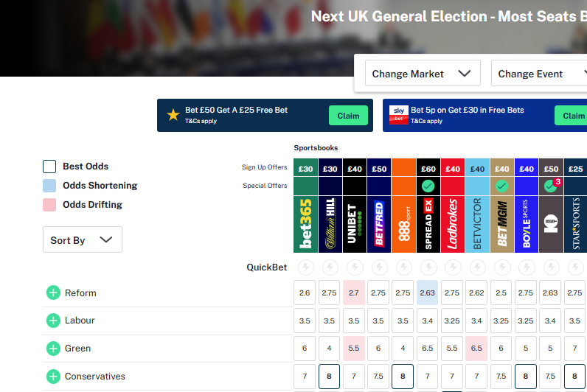
Task: Open the bet365 sportsbook logo
Action: (305, 224)
